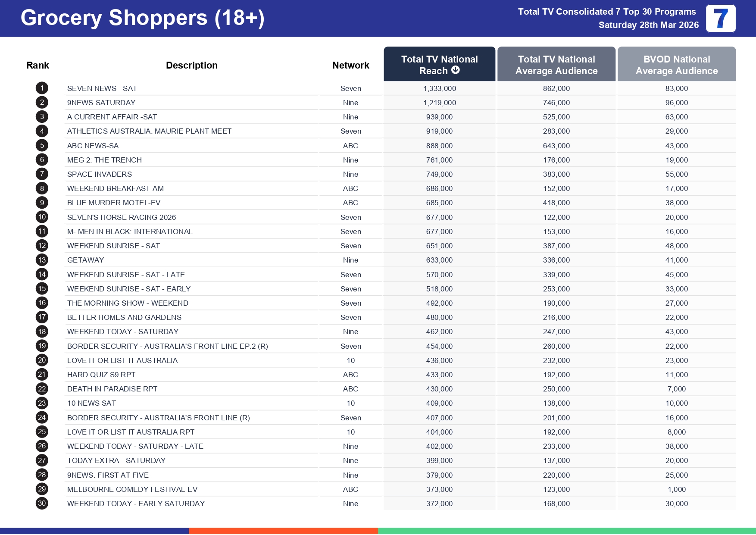Viewport: 756px width, 535px height.
Task: Click the orange footer bar segment
Action: point(283,531)
